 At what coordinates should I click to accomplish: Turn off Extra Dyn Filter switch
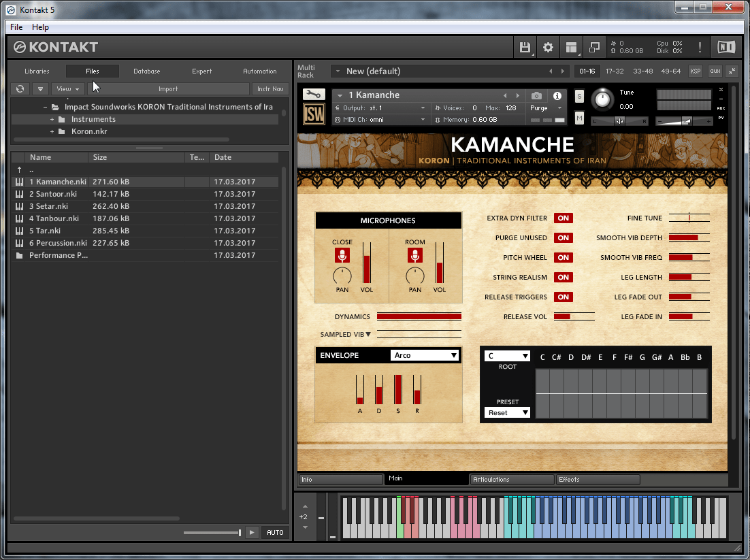click(563, 218)
